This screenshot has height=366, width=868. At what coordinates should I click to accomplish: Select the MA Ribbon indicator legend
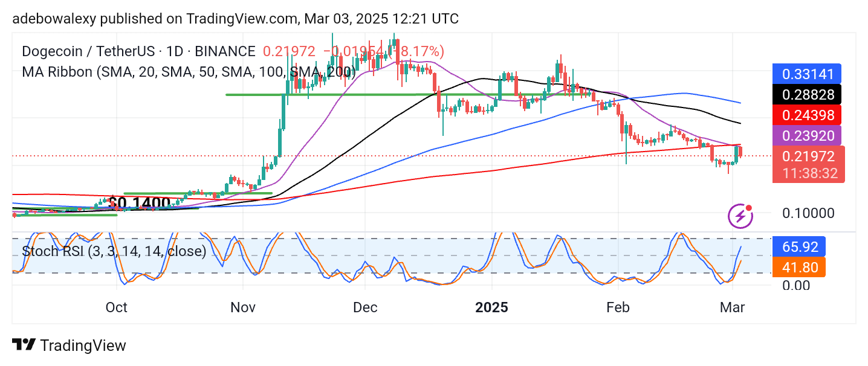(x=189, y=73)
